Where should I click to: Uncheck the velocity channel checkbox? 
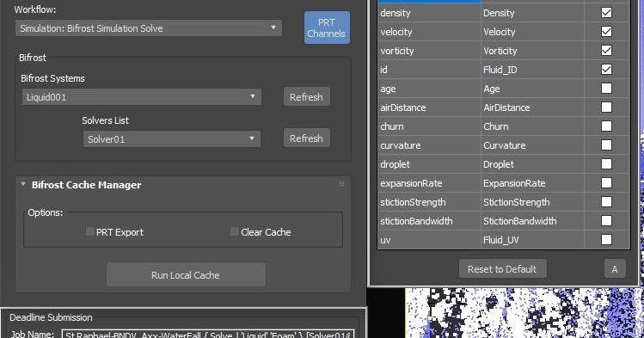tap(606, 32)
